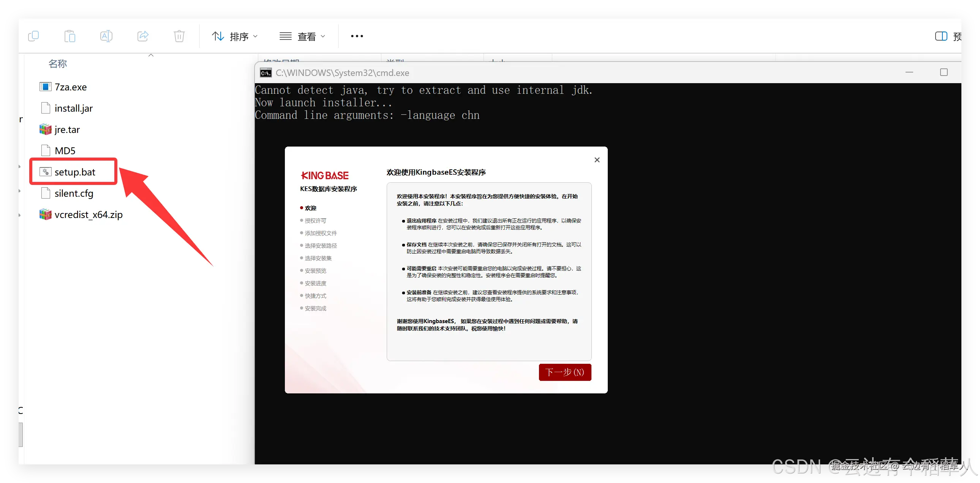
Task: Select the setup.bat file
Action: [74, 172]
